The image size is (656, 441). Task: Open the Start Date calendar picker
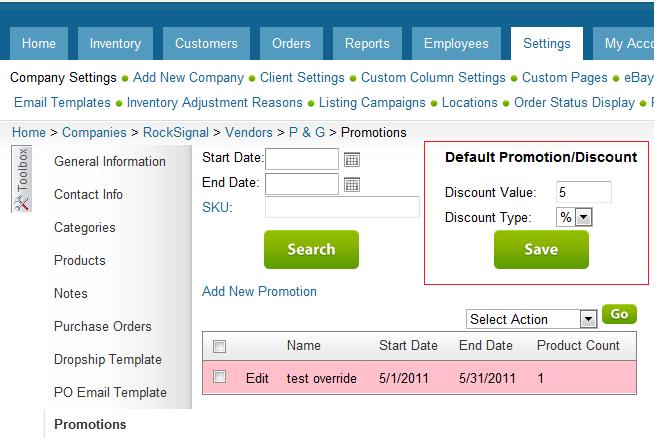(351, 159)
